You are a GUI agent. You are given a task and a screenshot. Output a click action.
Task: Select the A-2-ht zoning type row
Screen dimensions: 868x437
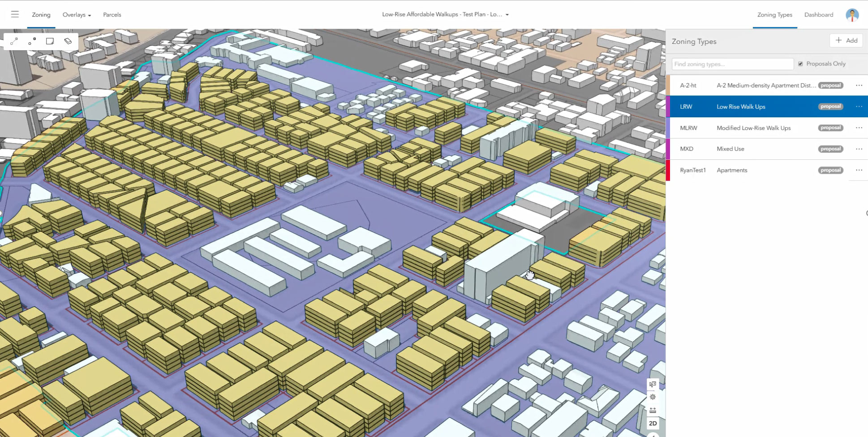[x=767, y=86]
